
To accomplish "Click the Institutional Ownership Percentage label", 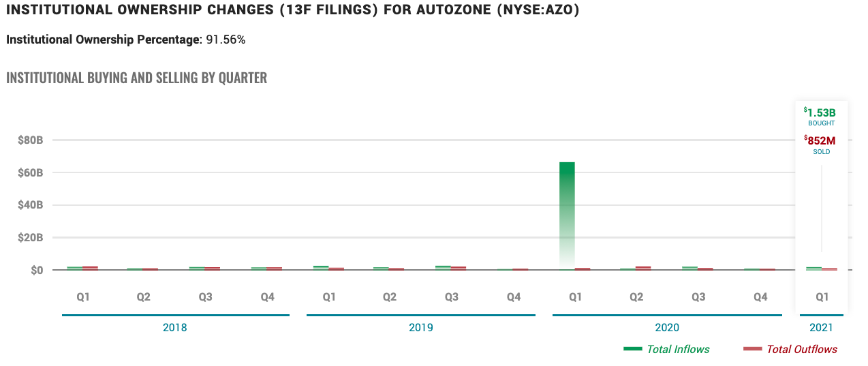I will pos(104,40).
